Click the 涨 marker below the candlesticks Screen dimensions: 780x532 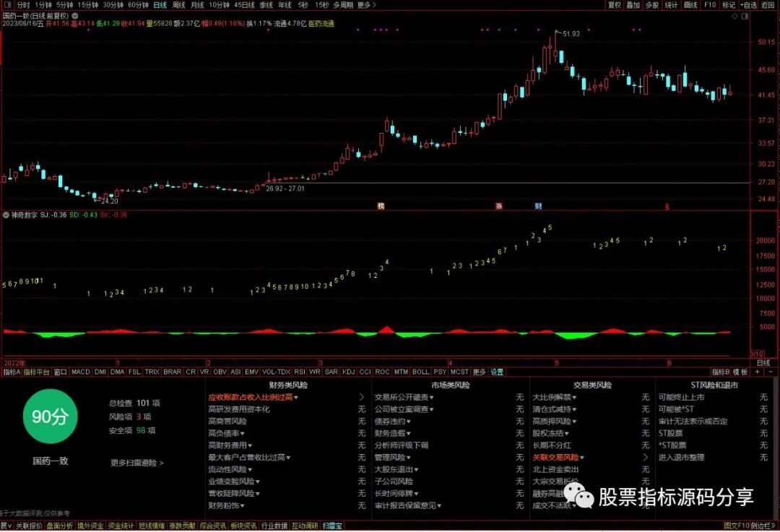(499, 206)
